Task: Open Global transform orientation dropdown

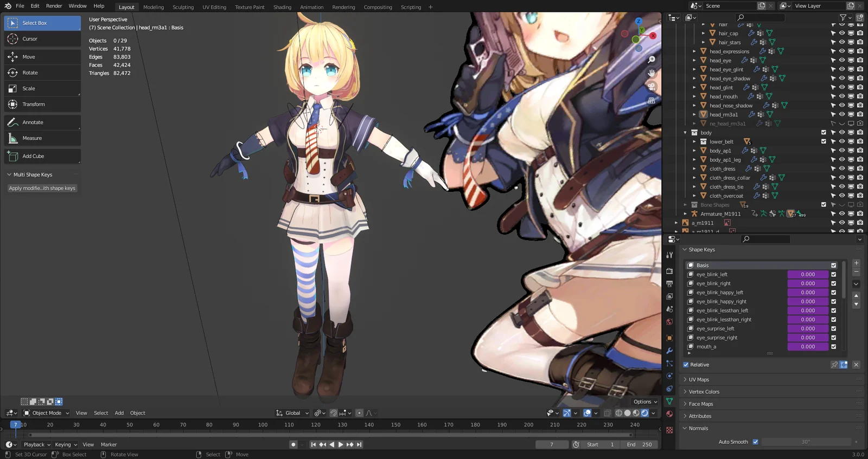Action: coord(292,413)
